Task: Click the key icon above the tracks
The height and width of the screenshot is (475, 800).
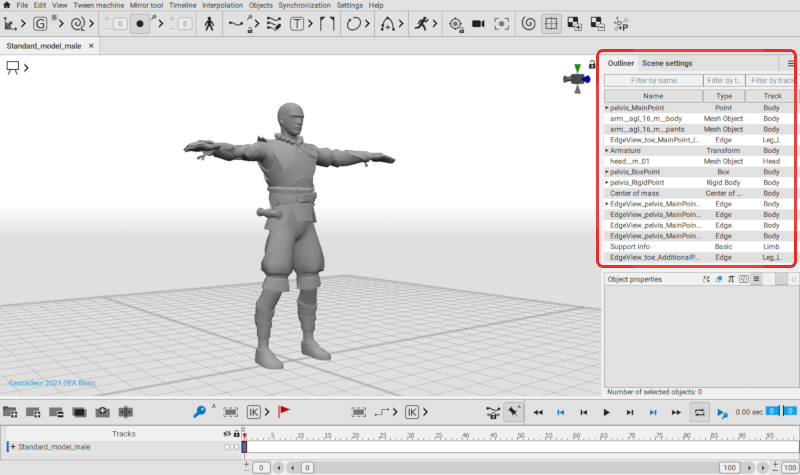Action: [x=199, y=411]
